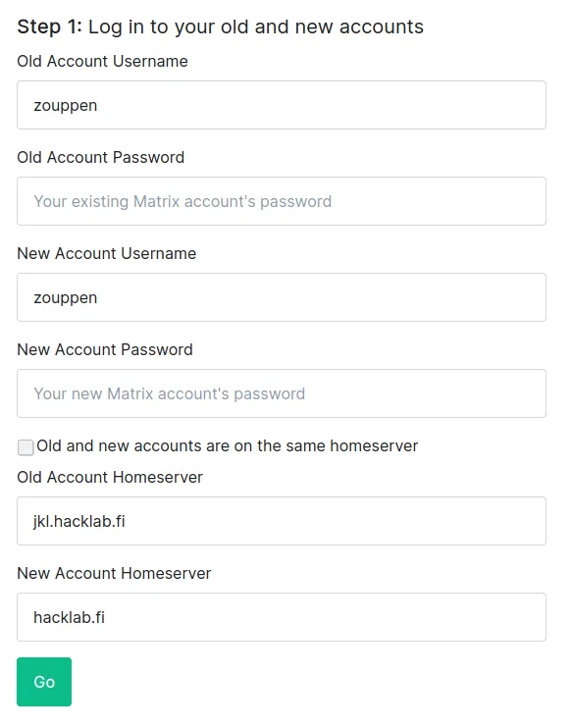Focus the New Account Password field
Image resolution: width=572 pixels, height=728 pixels.
(x=282, y=393)
